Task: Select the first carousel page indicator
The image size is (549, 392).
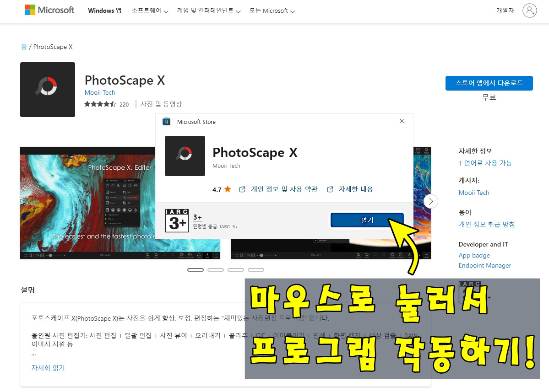Action: click(x=196, y=270)
